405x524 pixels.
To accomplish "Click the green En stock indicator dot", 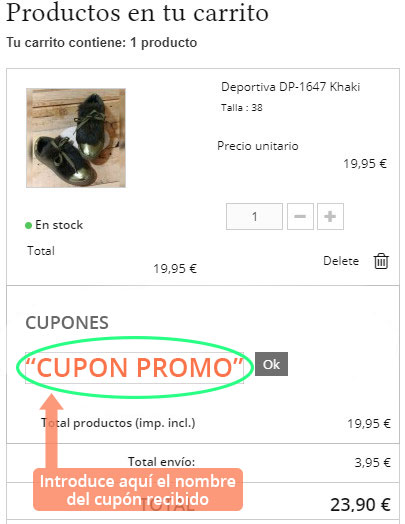I will tap(28, 225).
